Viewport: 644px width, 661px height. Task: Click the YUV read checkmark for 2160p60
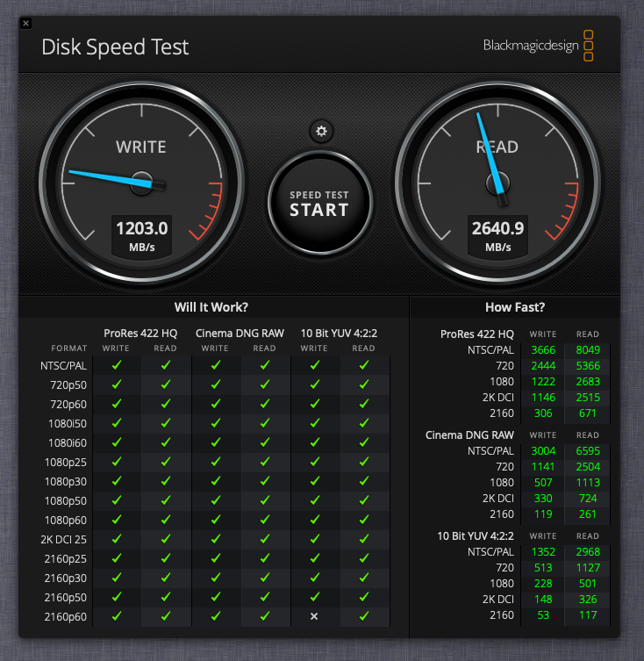(364, 616)
